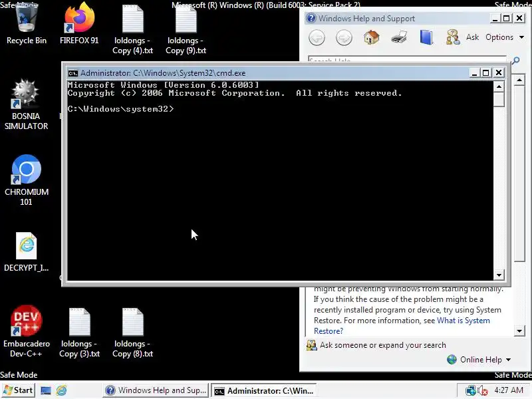Click the C:\Windows\system32> prompt line
The width and height of the screenshot is (532, 399).
(x=121, y=109)
